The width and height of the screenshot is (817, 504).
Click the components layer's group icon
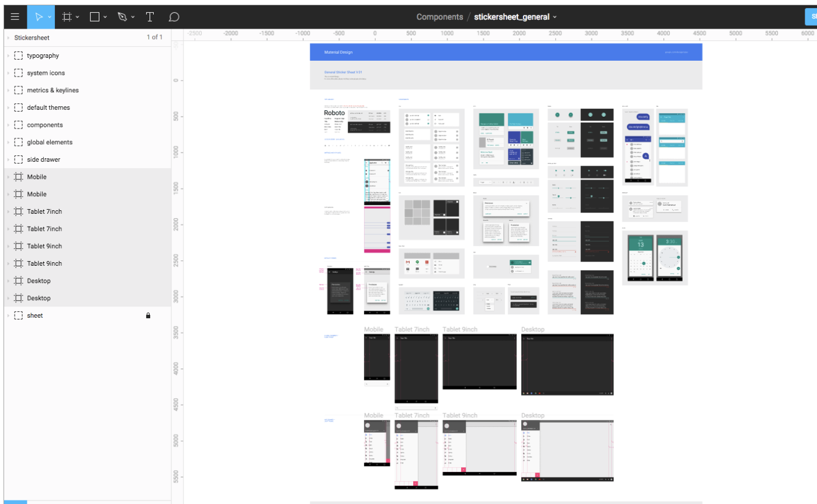pos(18,125)
